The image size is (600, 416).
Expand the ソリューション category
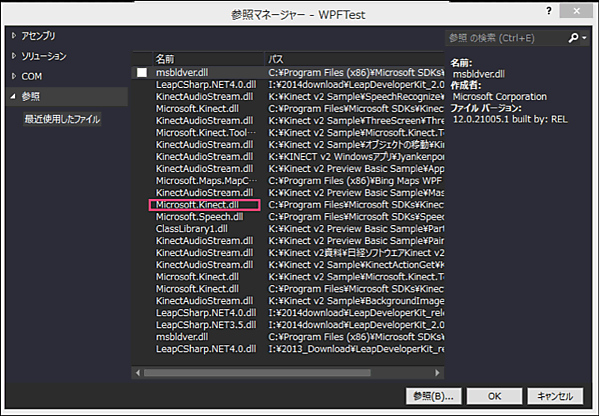[14, 56]
